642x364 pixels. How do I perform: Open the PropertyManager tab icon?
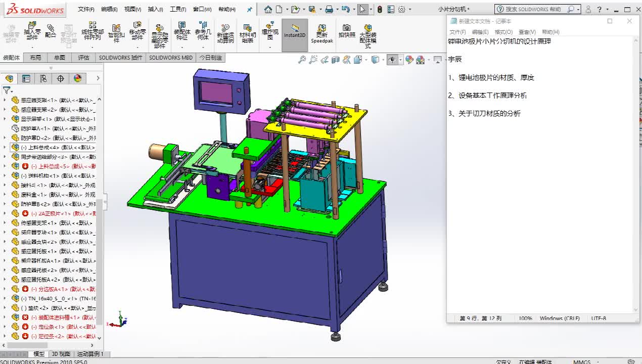pyautogui.click(x=26, y=78)
